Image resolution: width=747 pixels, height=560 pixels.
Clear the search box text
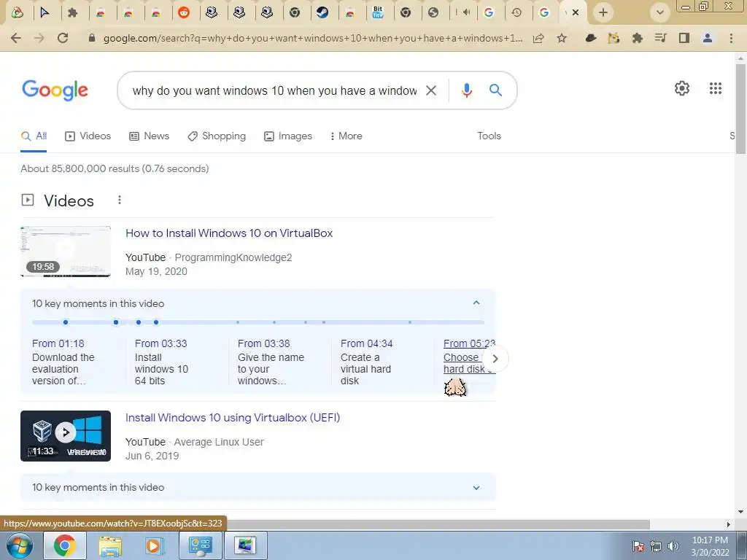point(430,90)
